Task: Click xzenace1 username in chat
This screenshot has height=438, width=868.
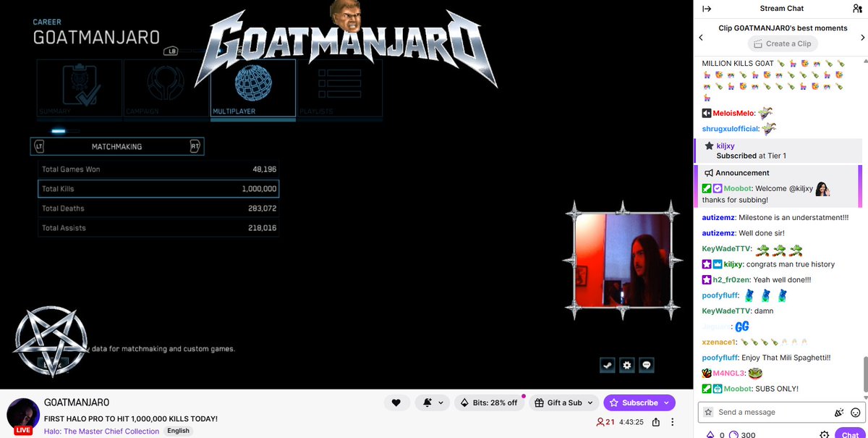Action: (719, 342)
